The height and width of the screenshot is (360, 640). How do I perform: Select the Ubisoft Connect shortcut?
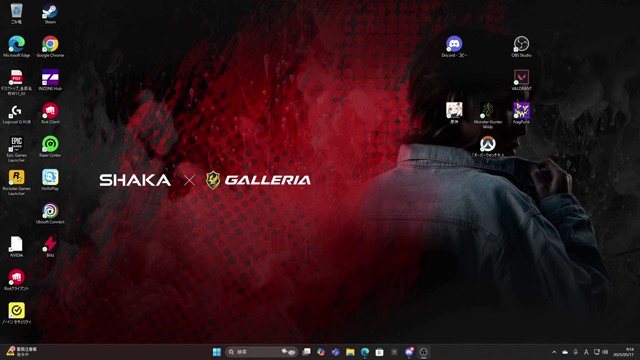click(x=50, y=213)
